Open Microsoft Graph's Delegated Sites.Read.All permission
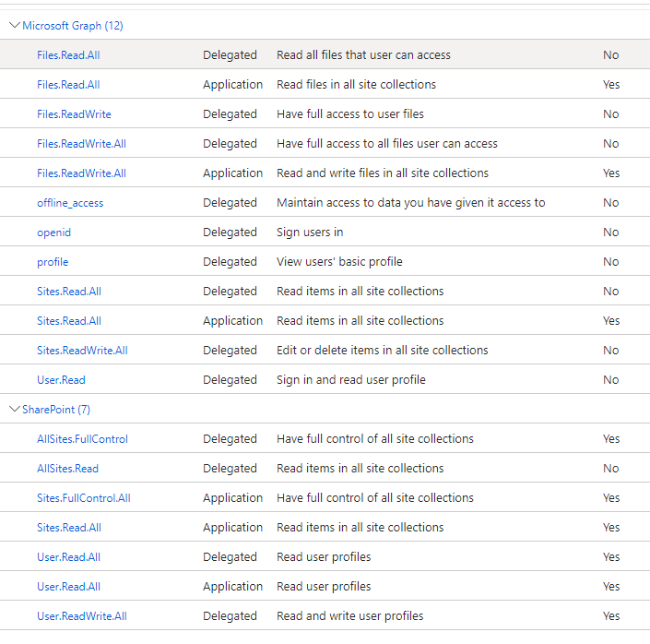Screen dimensions: 650x644 click(x=69, y=292)
